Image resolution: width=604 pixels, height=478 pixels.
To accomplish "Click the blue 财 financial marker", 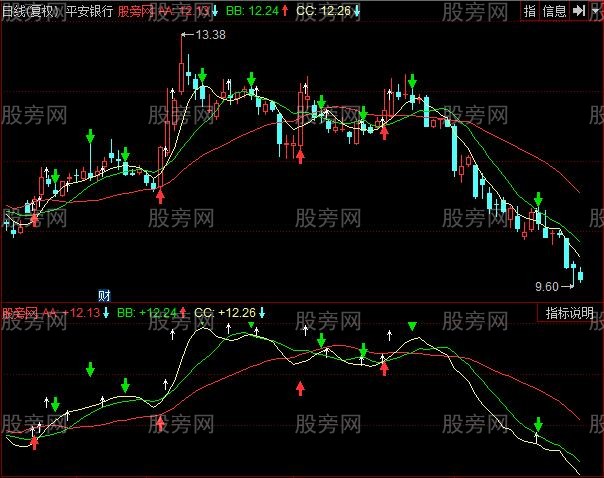I will 104,295.
